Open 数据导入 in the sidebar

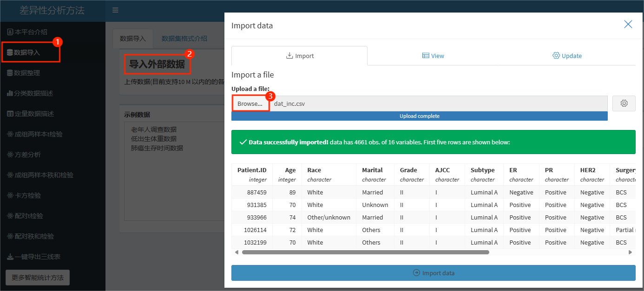[27, 52]
